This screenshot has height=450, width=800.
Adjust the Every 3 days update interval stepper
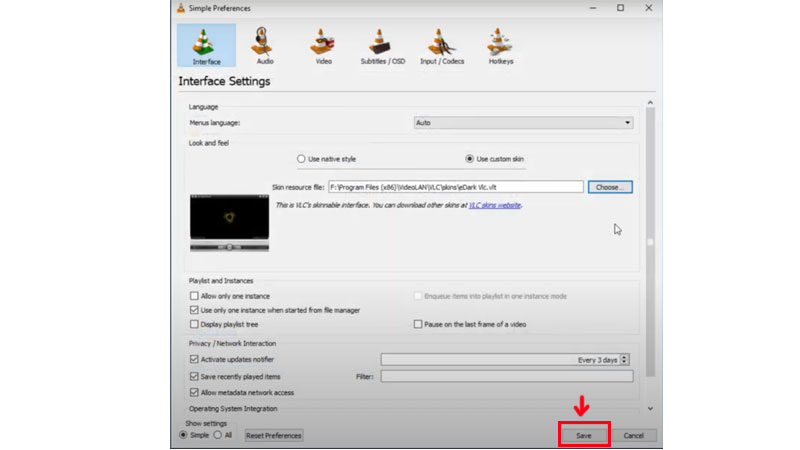point(624,360)
